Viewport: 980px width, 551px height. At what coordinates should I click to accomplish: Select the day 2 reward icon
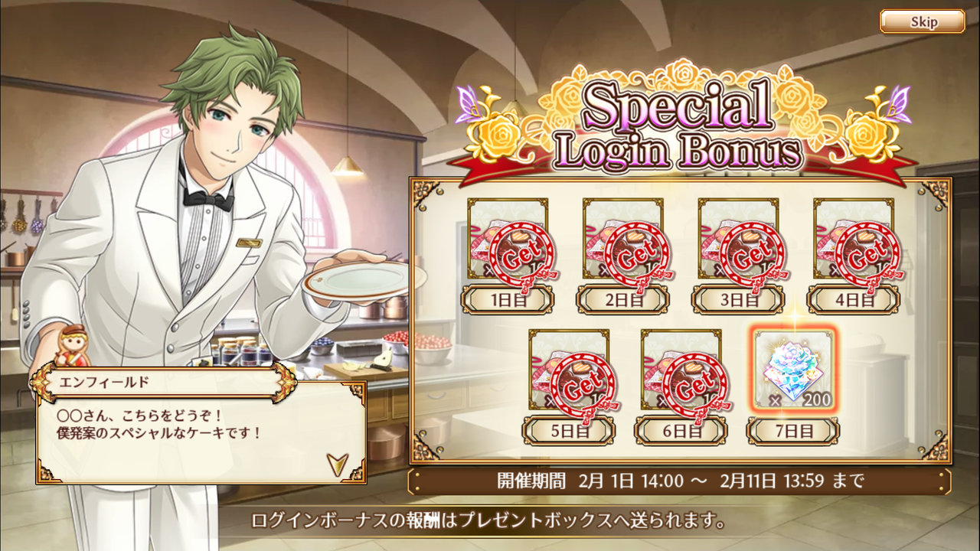coord(623,239)
